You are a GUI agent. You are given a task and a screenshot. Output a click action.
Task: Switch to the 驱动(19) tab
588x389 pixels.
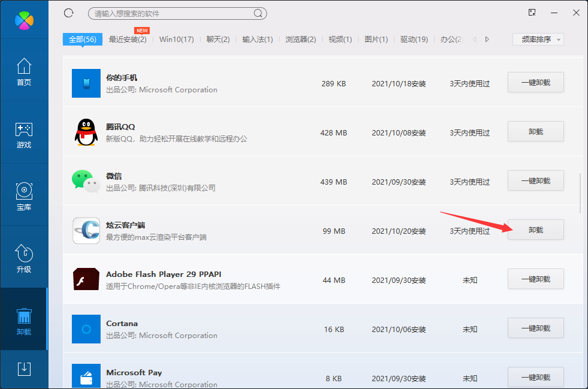(414, 40)
